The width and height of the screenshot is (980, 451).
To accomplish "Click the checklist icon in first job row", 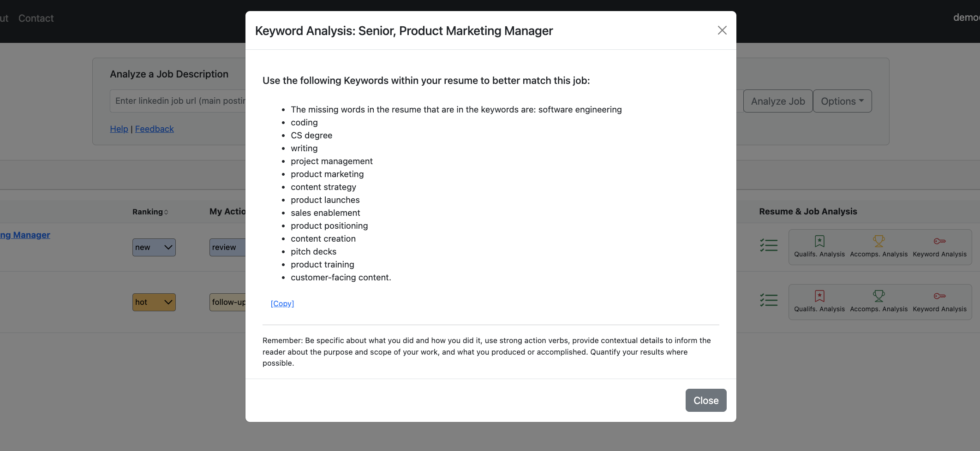I will click(x=769, y=245).
